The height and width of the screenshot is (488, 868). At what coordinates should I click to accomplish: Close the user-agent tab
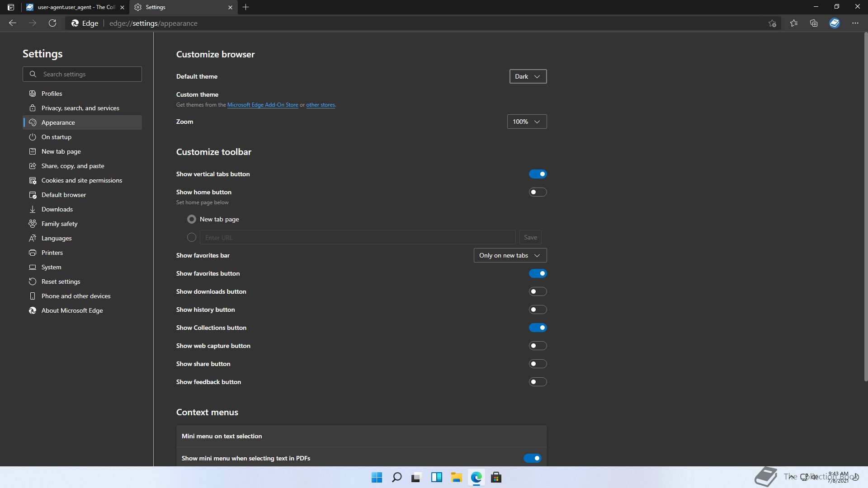point(122,7)
